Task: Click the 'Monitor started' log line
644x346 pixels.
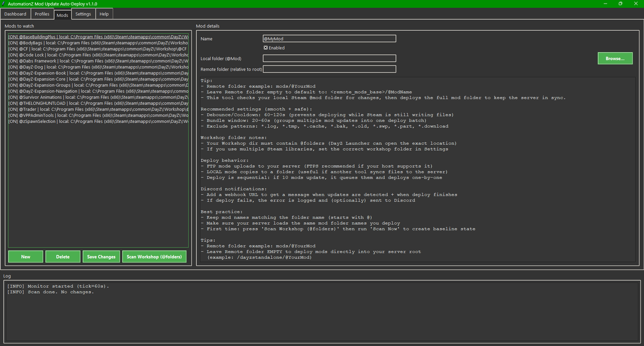Action: pyautogui.click(x=58, y=286)
